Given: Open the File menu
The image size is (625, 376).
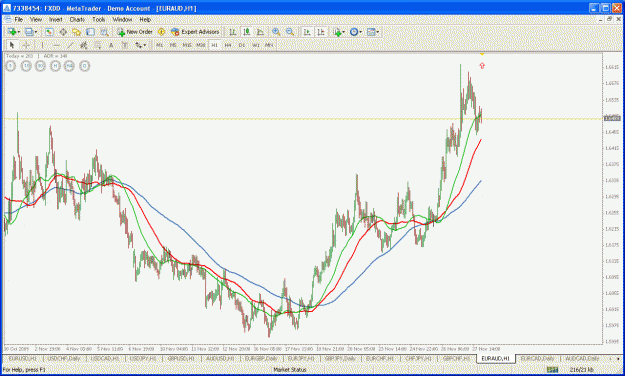Looking at the screenshot, I should (x=19, y=19).
